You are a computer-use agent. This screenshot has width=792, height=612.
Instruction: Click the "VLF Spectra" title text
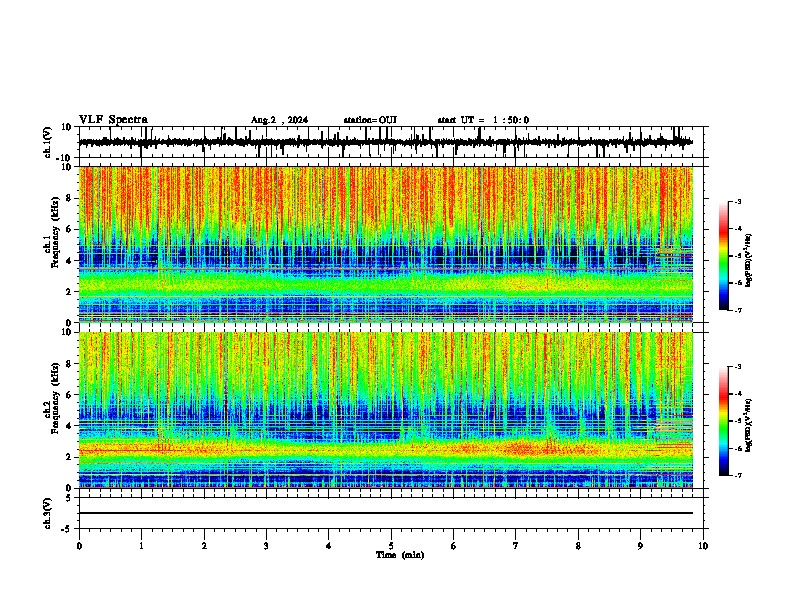coord(113,119)
